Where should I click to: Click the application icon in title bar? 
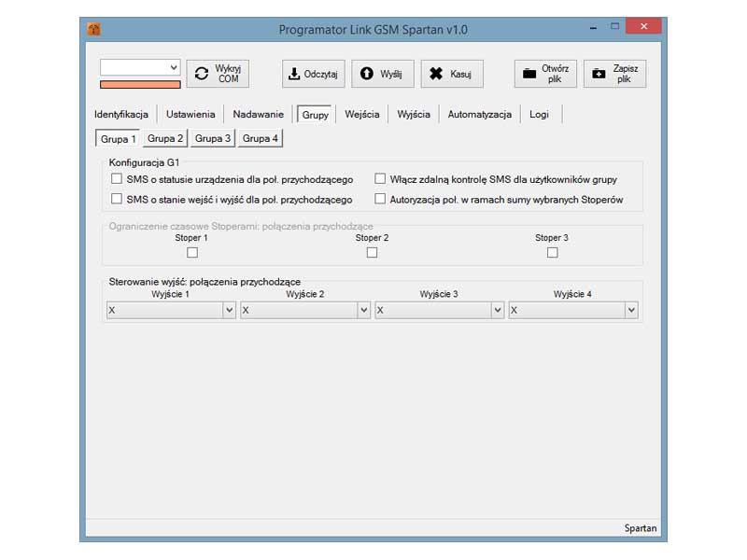94,29
